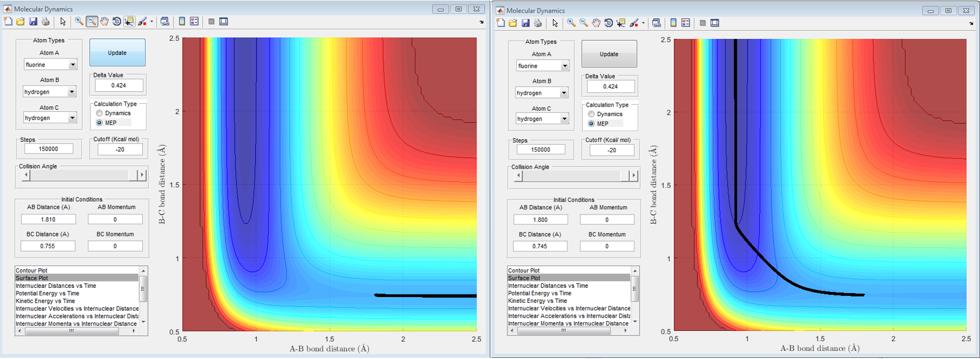This screenshot has height=359, width=980.
Task: Click Collision Angle slider right arrow, left window
Action: tap(142, 175)
